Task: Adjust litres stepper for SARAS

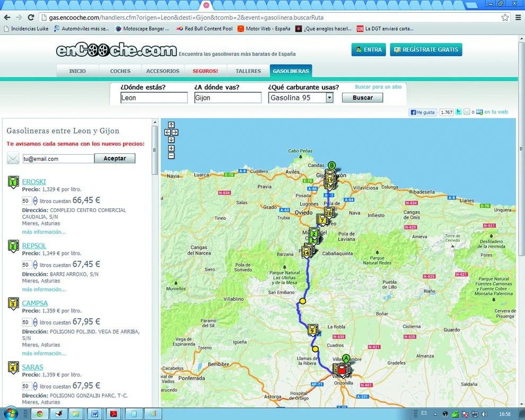Action: tap(35, 386)
